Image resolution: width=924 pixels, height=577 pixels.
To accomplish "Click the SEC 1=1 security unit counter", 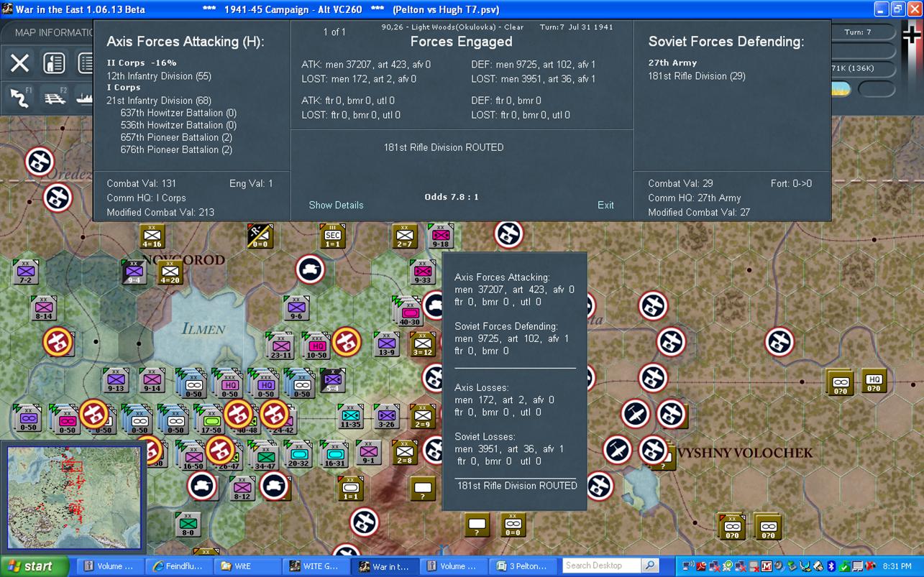I will 332,236.
